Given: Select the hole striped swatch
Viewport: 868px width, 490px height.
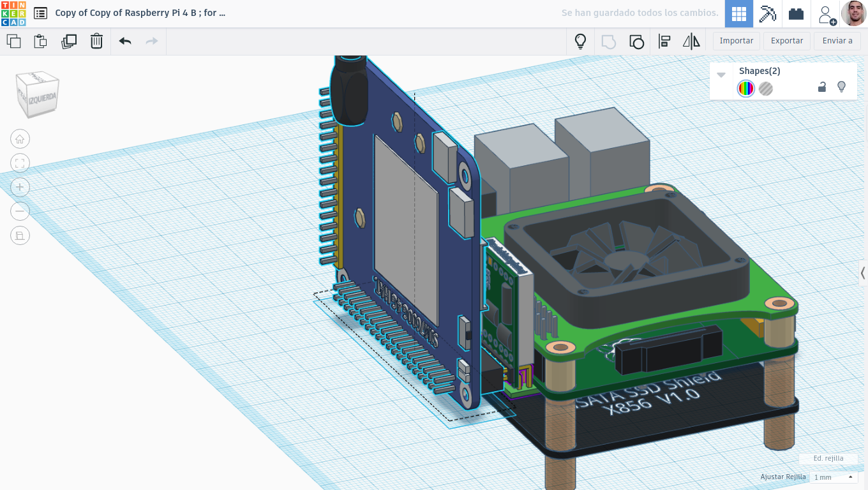Looking at the screenshot, I should click(x=766, y=89).
